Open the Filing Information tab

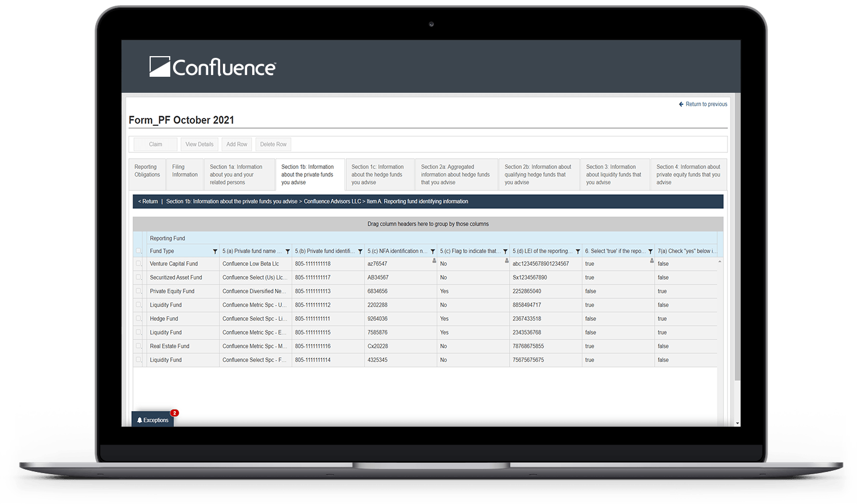point(185,171)
